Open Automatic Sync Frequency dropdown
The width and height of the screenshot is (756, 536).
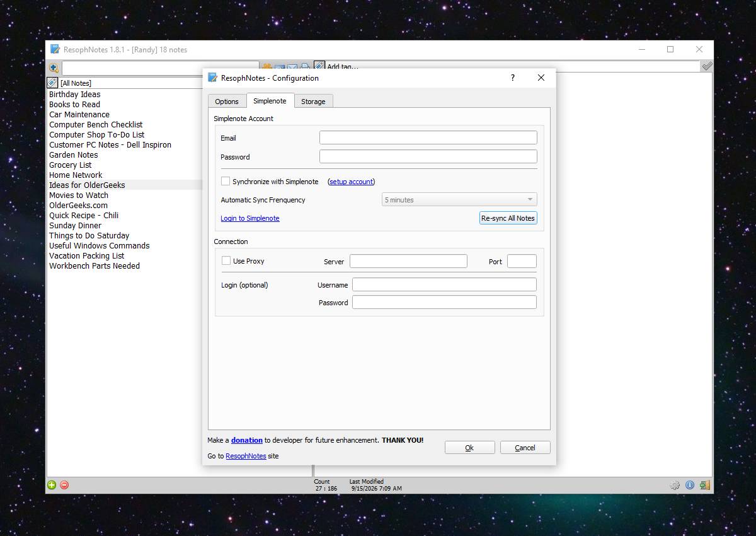459,200
